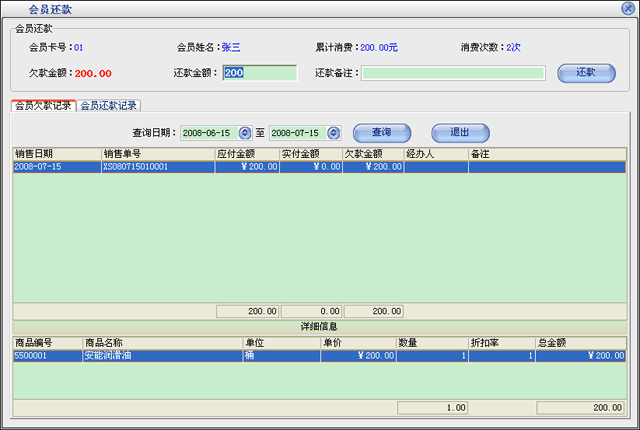This screenshot has height=430, width=640.
Task: Sort details by the 总金额 column header
Action: (x=580, y=342)
